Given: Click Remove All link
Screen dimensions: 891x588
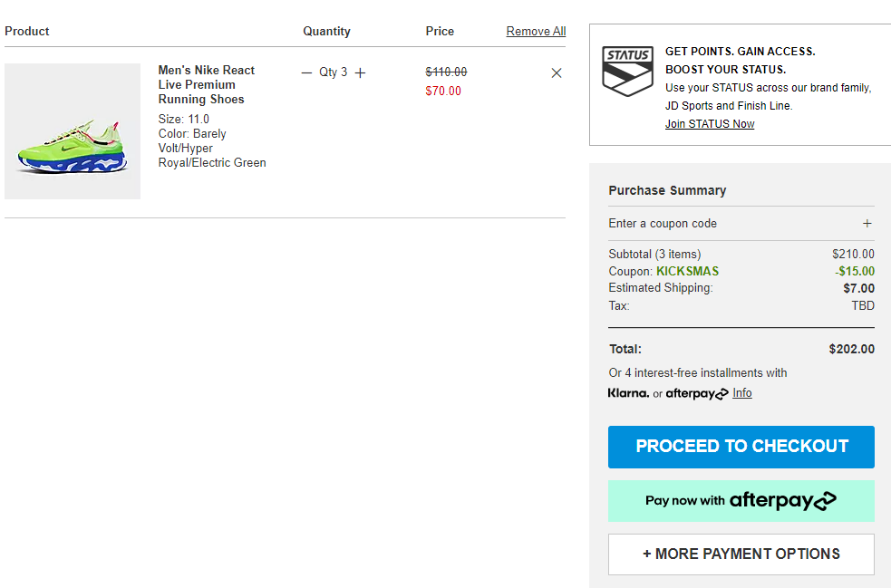Looking at the screenshot, I should click(536, 31).
